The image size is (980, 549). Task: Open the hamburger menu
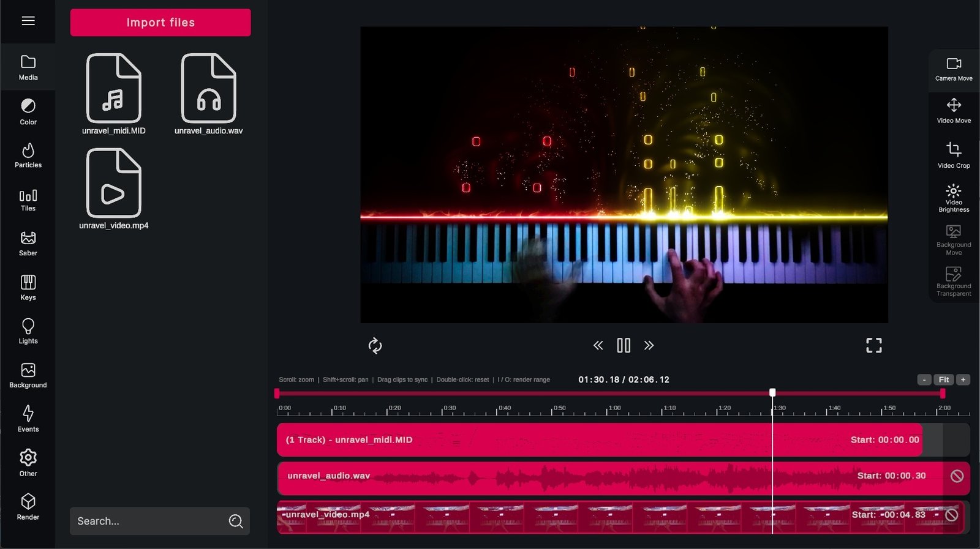tap(28, 21)
